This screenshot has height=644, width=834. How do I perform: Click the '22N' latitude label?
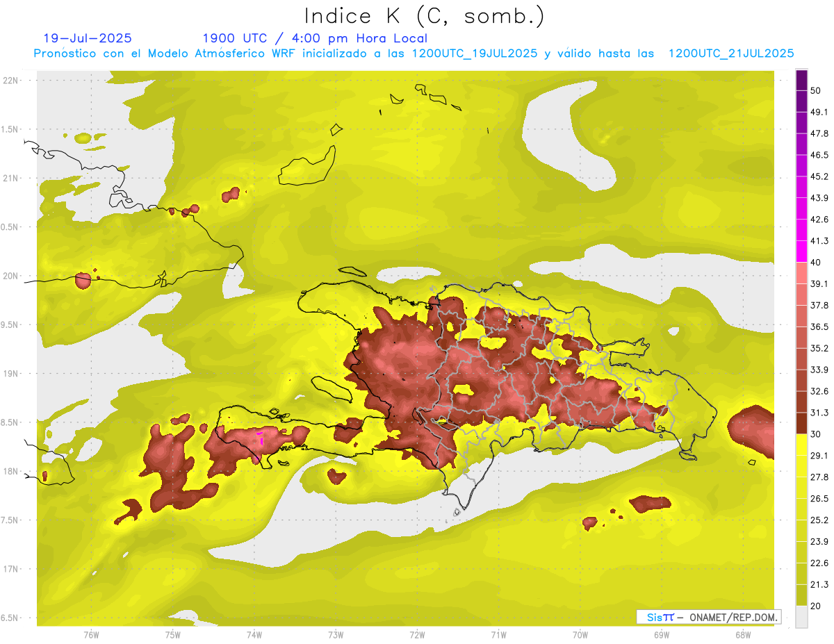[12, 80]
